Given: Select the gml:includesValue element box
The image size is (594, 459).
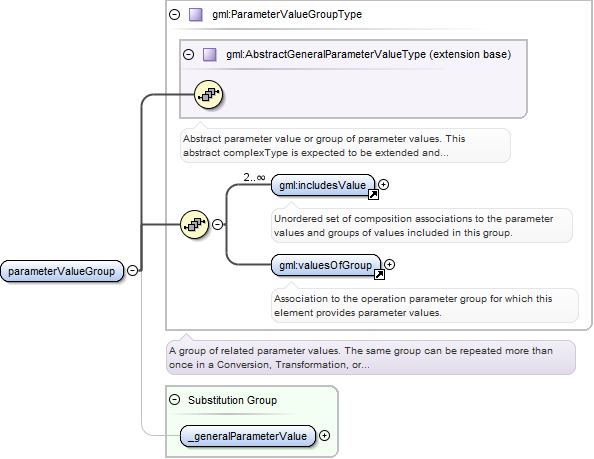Looking at the screenshot, I should click(x=323, y=185).
